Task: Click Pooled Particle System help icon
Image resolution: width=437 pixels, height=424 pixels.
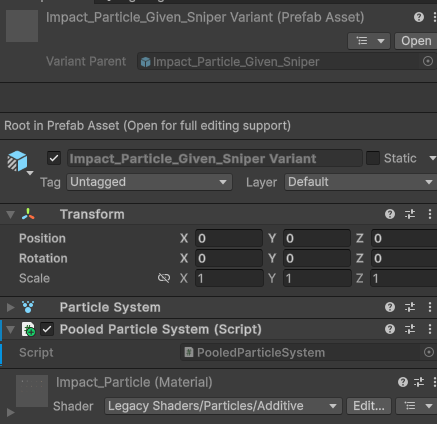Action: click(x=390, y=329)
